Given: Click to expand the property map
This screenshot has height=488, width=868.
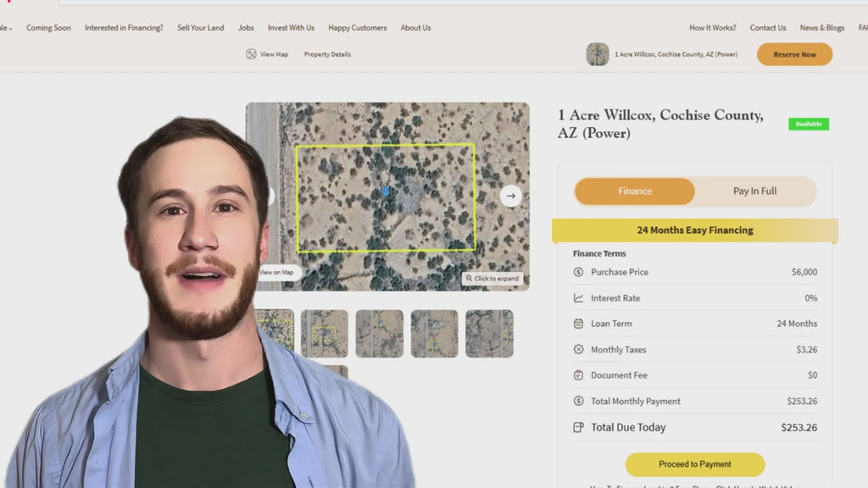Looking at the screenshot, I should pos(492,279).
